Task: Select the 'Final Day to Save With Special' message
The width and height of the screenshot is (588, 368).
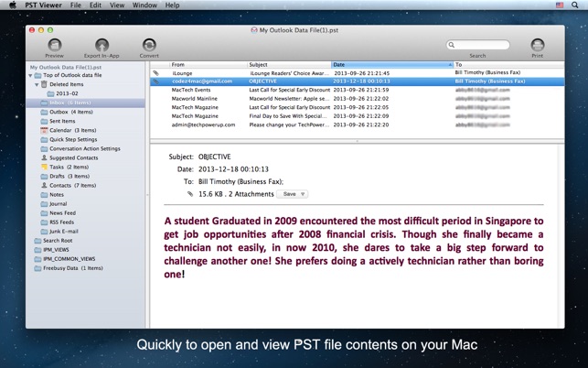Action: (x=358, y=116)
